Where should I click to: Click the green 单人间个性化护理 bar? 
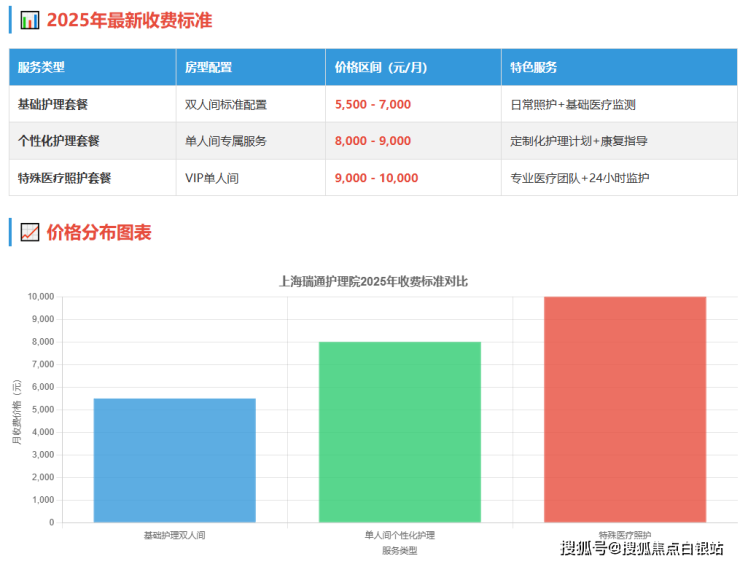(x=399, y=432)
